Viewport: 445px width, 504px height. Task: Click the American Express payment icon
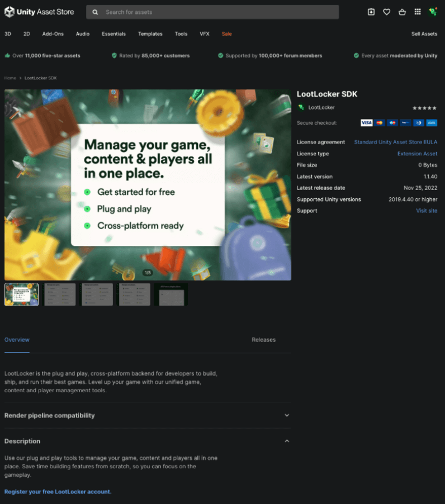[432, 123]
